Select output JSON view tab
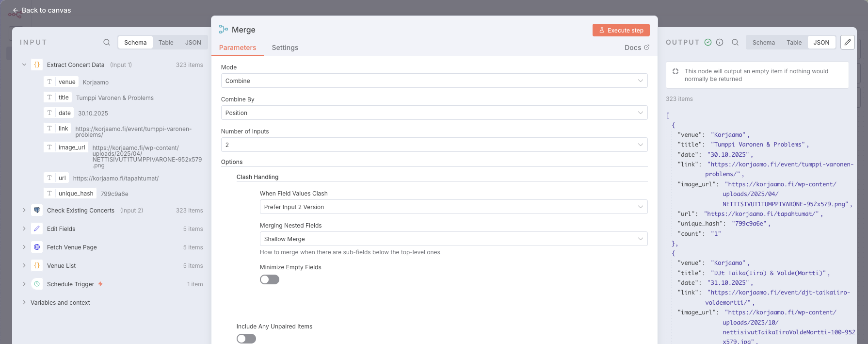868x344 pixels. 821,42
